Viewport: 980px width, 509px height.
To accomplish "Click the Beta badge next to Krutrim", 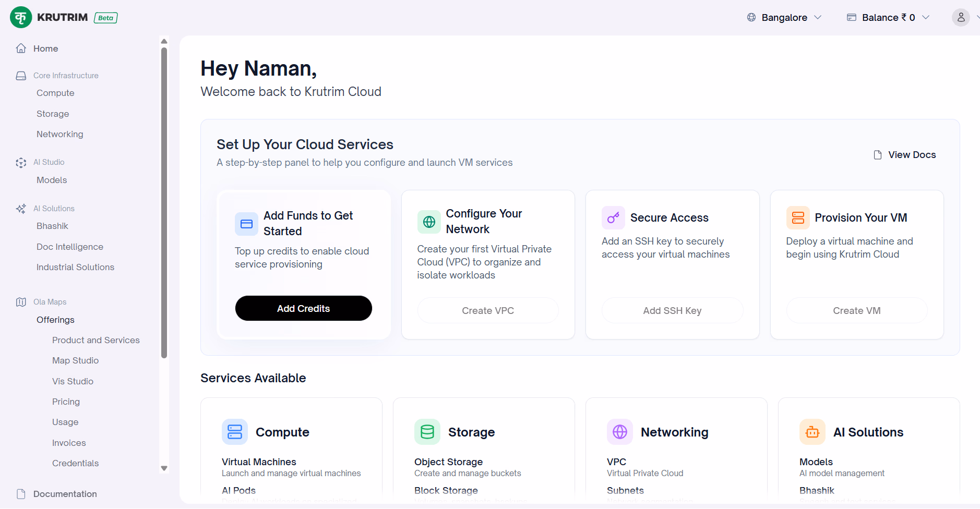I will click(x=105, y=18).
